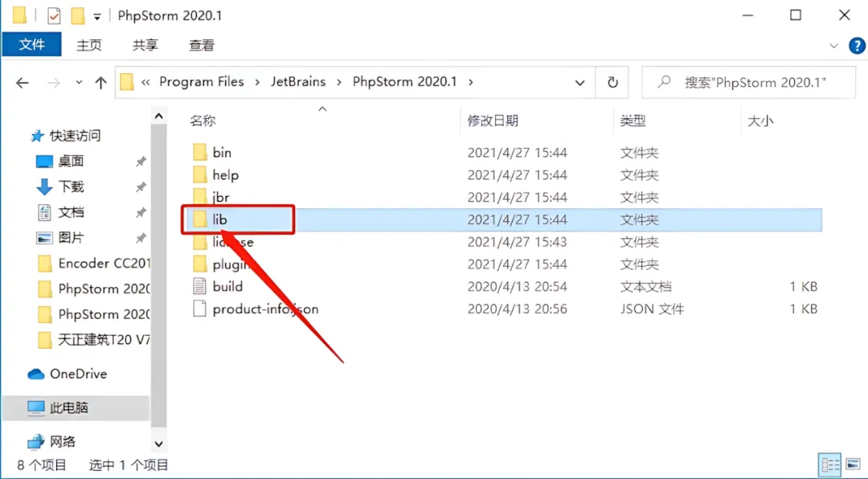Unpin 文档 via its pin icon
This screenshot has height=479, width=868.
tap(141, 213)
